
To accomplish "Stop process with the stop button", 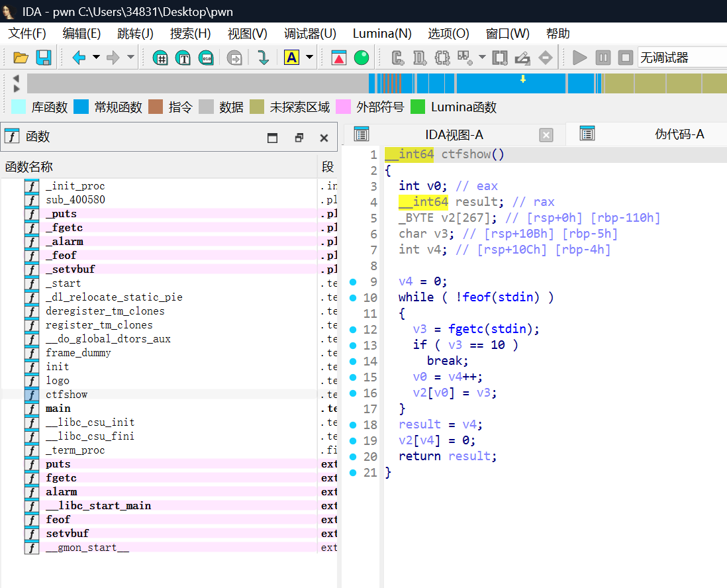I will point(626,58).
